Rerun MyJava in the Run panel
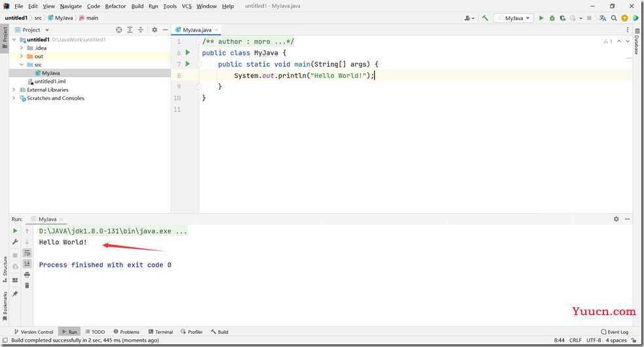Screen dimensions: 644x347 pos(15,231)
